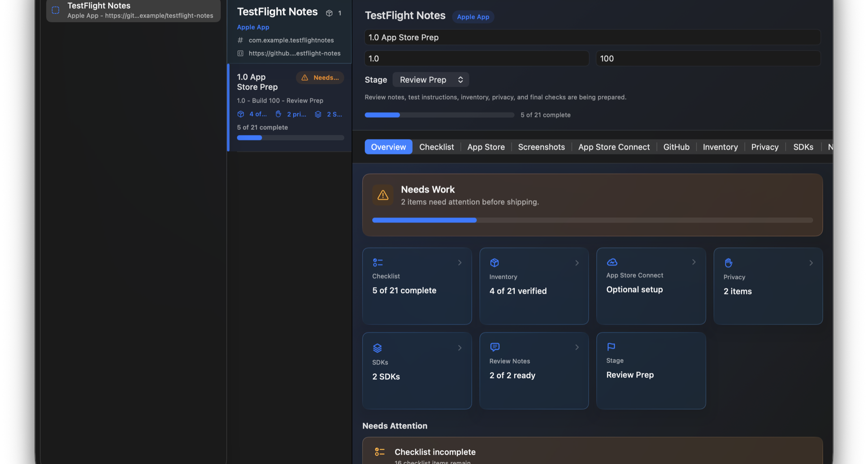Click the privacy hand icon in release row

278,114
